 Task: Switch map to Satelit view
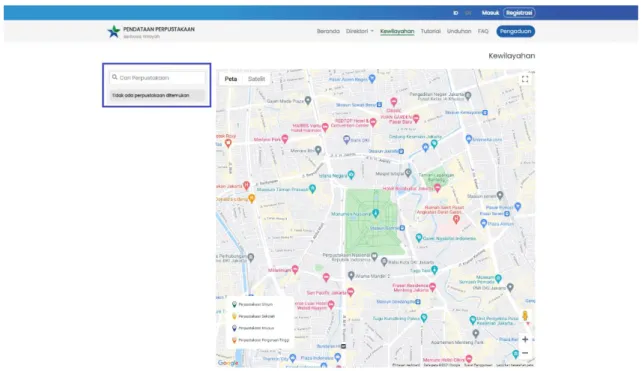(256, 79)
